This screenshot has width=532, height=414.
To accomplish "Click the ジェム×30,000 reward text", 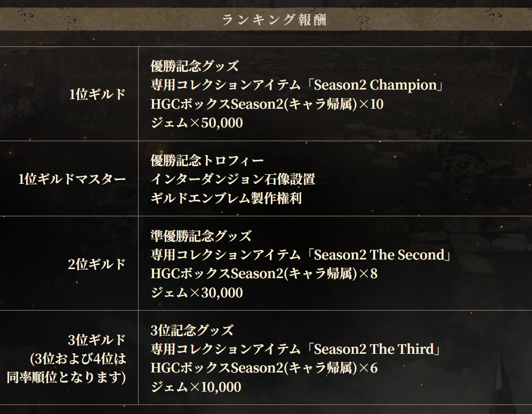I will (196, 293).
